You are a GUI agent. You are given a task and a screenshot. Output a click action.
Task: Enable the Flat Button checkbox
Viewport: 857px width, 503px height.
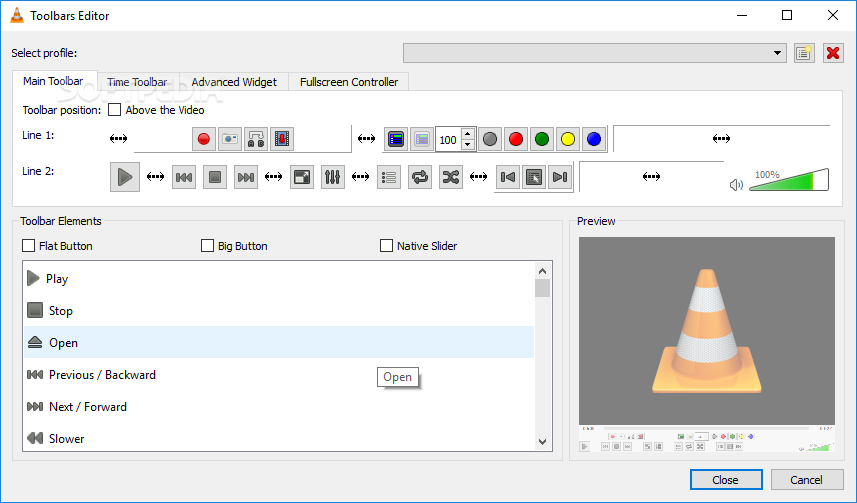click(x=28, y=245)
